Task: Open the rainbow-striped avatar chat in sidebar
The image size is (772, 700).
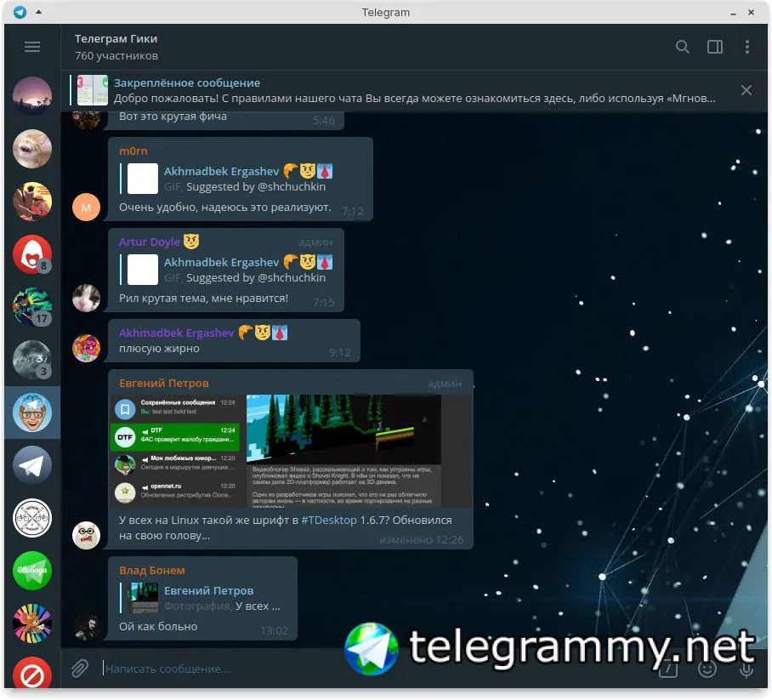Action: pos(32,623)
